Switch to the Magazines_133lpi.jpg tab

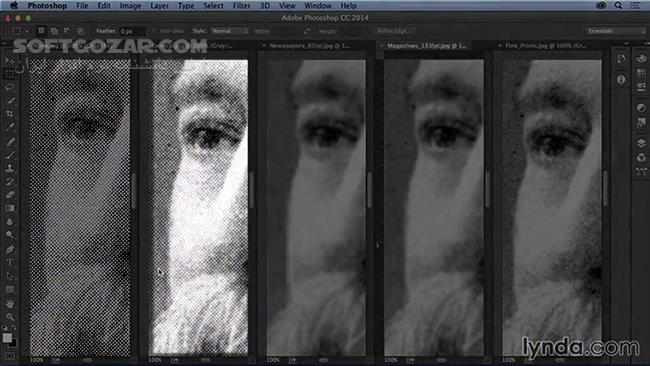click(427, 46)
